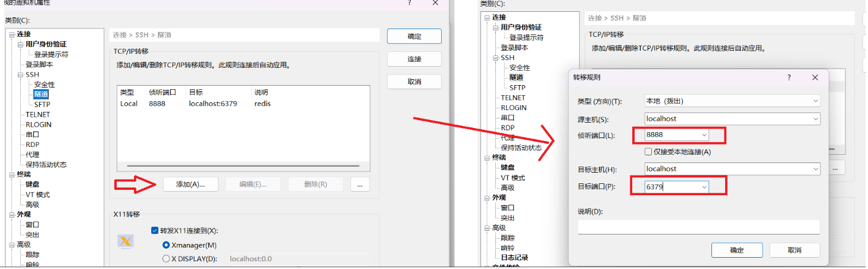Select the Xmanager(M) radio button
The height and width of the screenshot is (269, 868).
coord(166,245)
